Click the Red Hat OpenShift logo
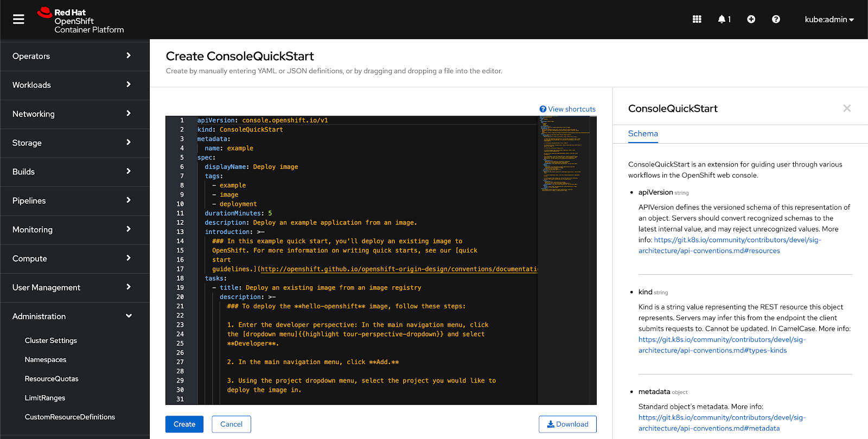868x439 pixels. pyautogui.click(x=81, y=21)
